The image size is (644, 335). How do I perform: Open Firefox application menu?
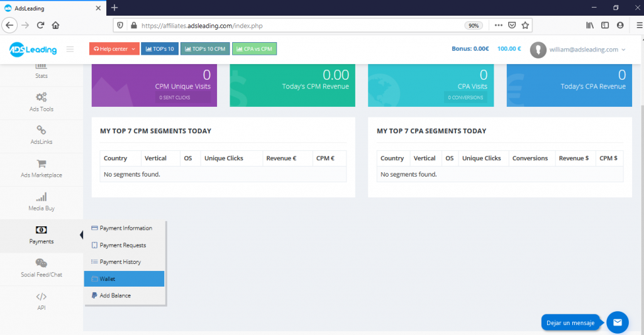click(x=640, y=25)
